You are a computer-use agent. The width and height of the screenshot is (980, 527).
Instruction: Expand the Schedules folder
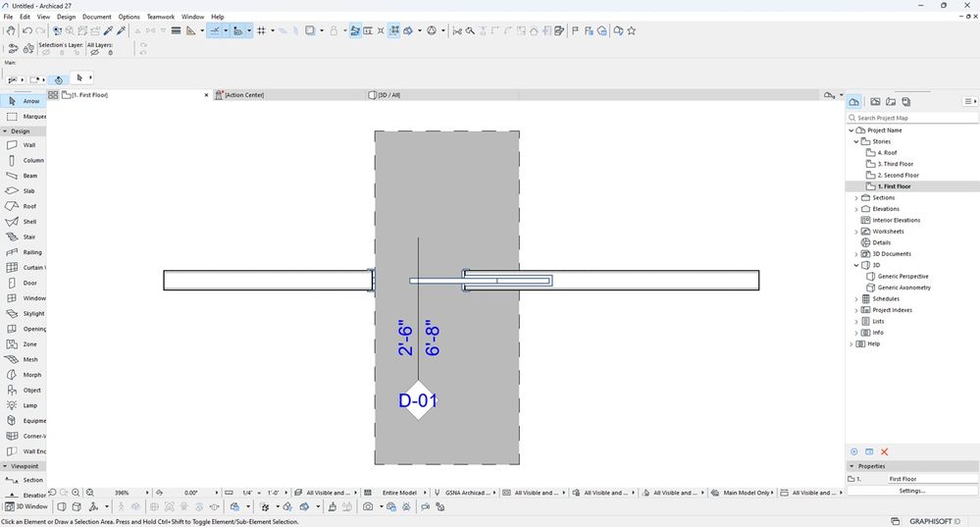point(856,299)
